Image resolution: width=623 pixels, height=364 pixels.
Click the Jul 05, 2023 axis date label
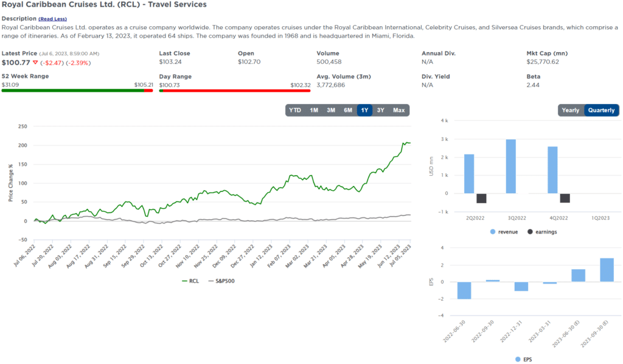pyautogui.click(x=400, y=255)
